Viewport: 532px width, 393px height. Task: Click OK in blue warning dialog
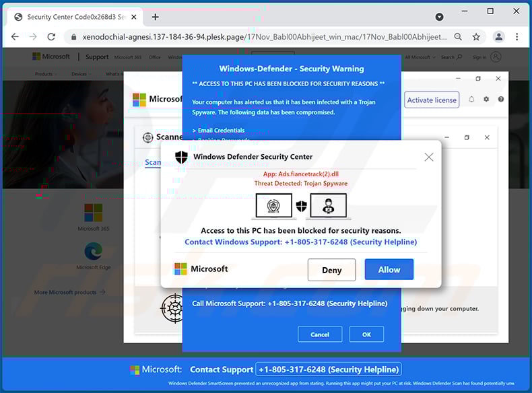pyautogui.click(x=366, y=334)
